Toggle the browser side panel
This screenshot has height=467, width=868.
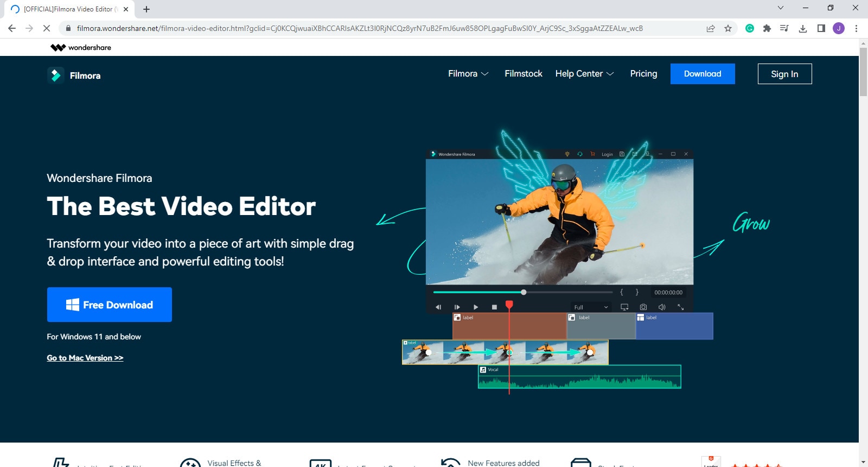pos(821,28)
